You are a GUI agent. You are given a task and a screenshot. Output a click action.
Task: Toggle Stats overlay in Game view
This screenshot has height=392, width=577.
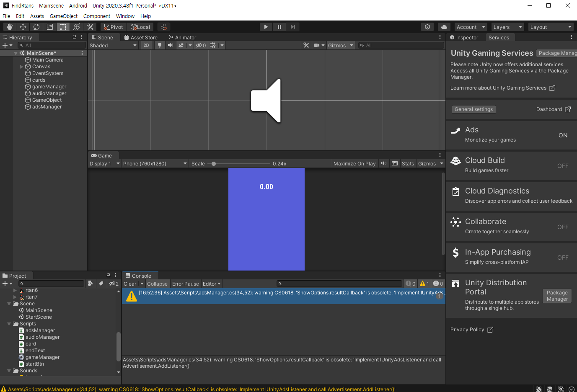click(x=408, y=163)
